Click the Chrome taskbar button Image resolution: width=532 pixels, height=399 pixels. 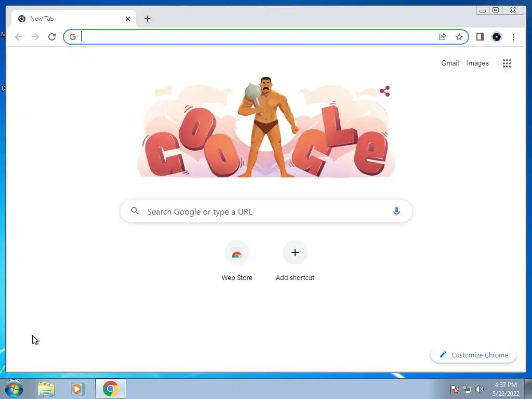coord(111,389)
